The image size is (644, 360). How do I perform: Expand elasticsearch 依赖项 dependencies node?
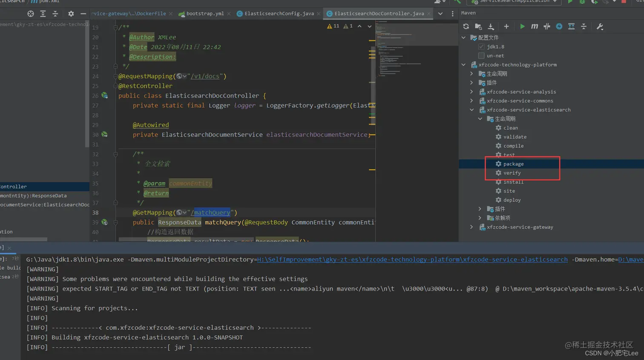point(480,218)
